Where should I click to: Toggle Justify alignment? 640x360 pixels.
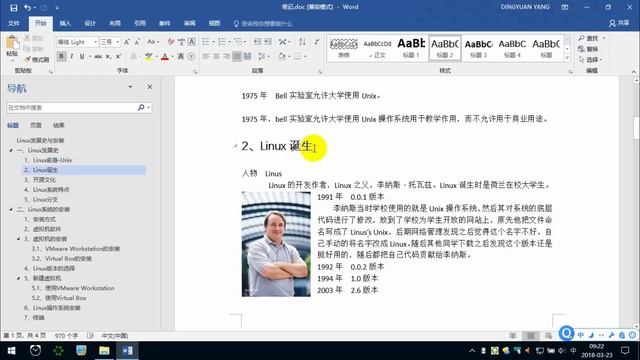coord(236,56)
